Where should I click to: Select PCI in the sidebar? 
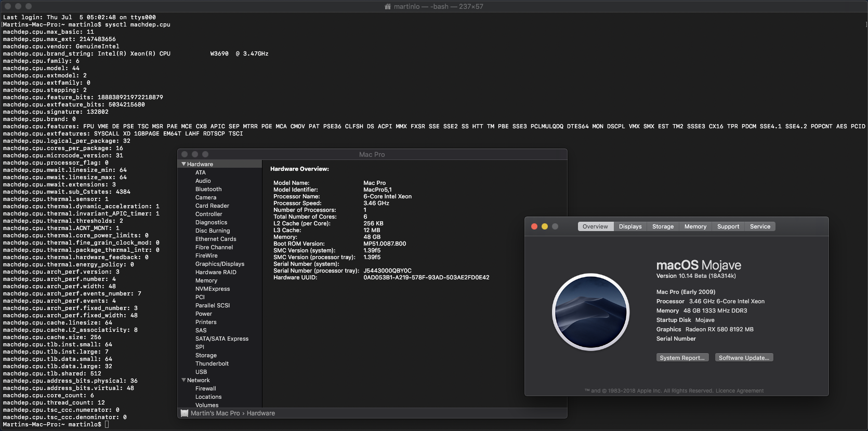coord(200,297)
